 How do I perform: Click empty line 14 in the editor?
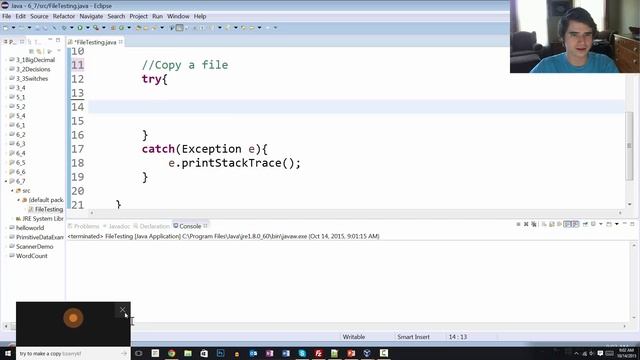tap(356, 107)
